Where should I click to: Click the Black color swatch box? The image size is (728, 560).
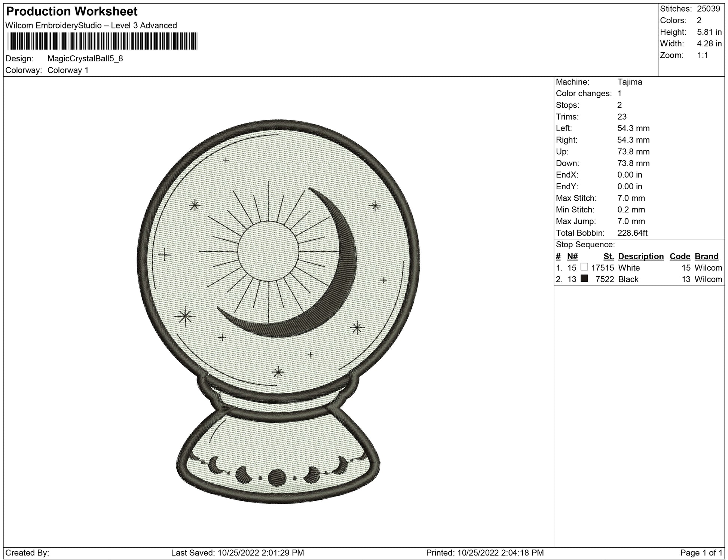(584, 278)
